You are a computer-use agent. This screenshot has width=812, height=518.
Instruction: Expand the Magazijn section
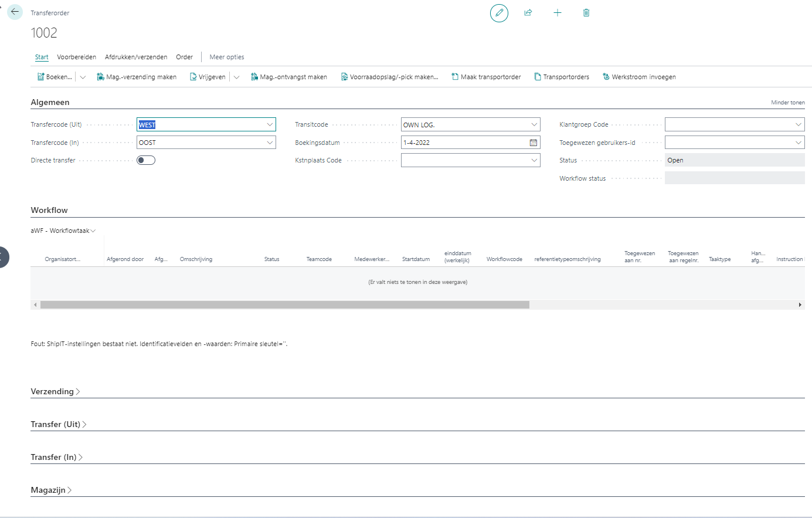click(51, 490)
